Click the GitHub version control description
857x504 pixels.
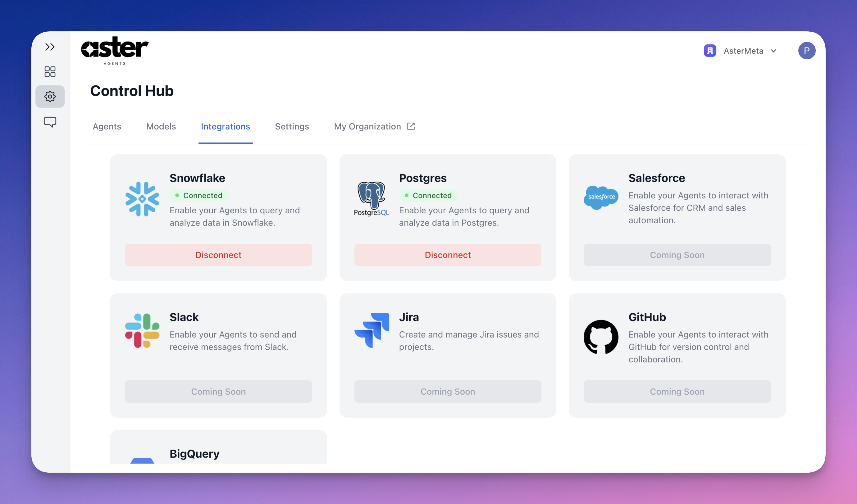click(x=698, y=347)
